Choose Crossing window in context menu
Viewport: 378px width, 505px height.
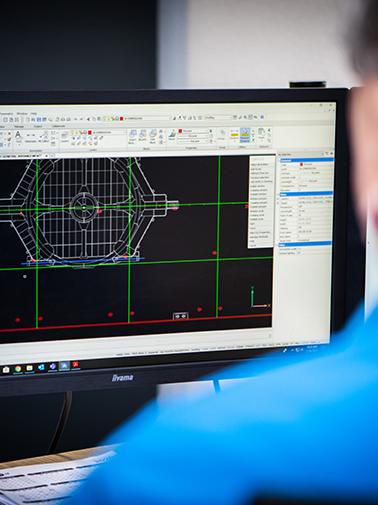point(259,190)
